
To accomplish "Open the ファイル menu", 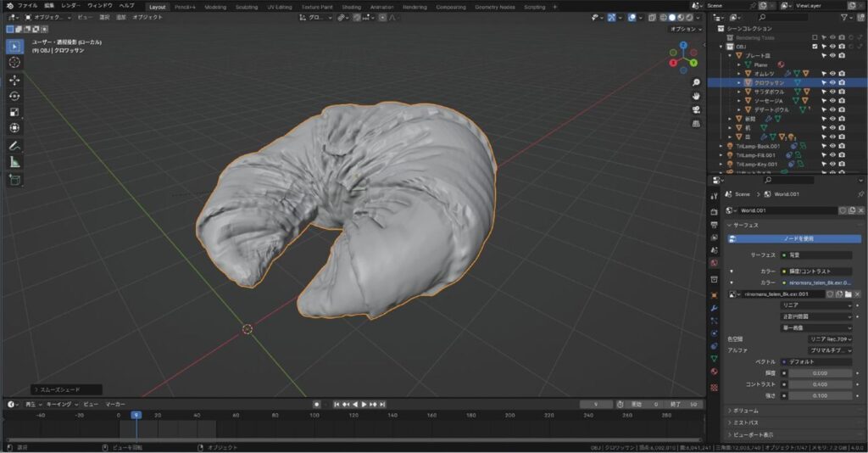I will [x=27, y=6].
